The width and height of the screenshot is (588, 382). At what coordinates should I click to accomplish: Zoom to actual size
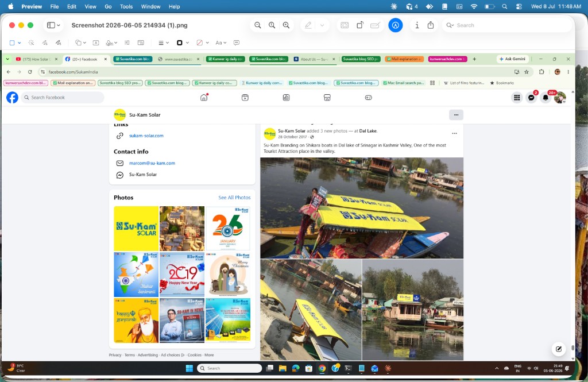tap(272, 25)
